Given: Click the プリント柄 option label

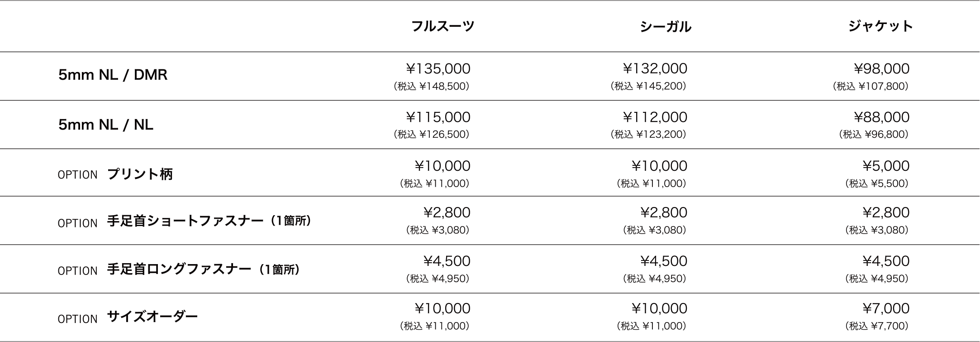Looking at the screenshot, I should pos(140,174).
